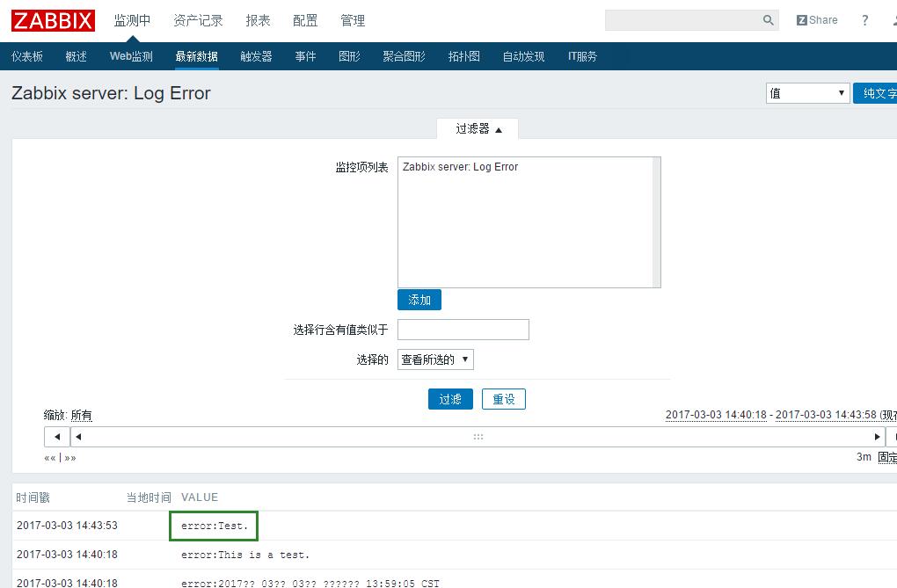The height and width of the screenshot is (588, 897).
Task: Open the 配置 top menu
Action: (305, 20)
